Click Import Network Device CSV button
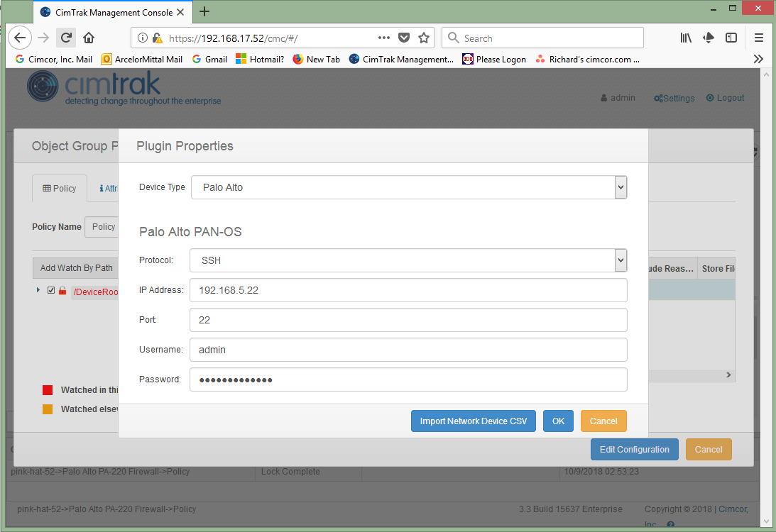The image size is (776, 532). click(473, 421)
